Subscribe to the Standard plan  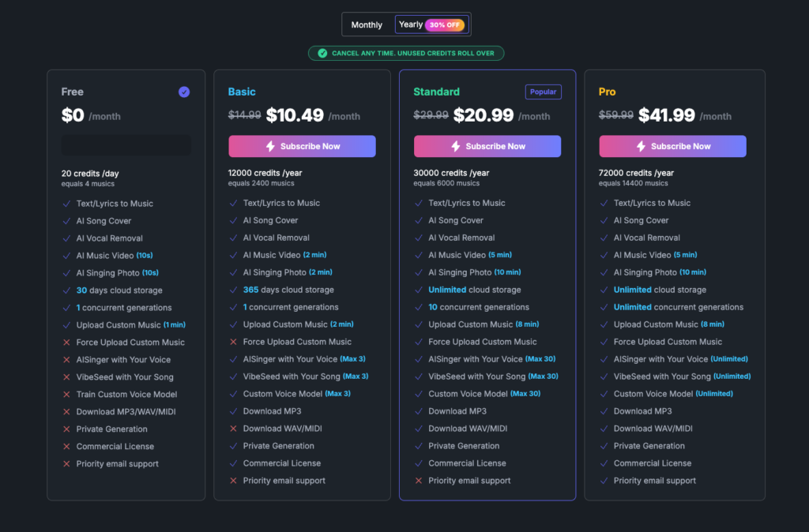tap(487, 146)
